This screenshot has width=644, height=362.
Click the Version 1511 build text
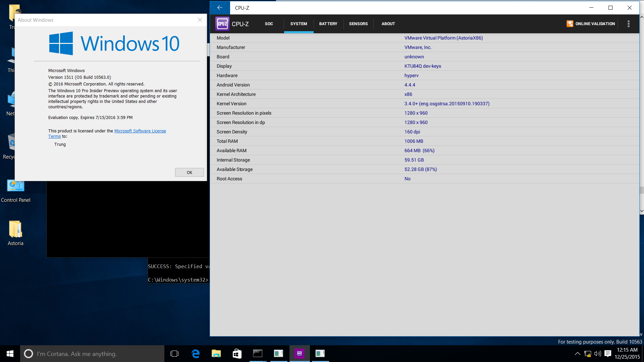79,77
